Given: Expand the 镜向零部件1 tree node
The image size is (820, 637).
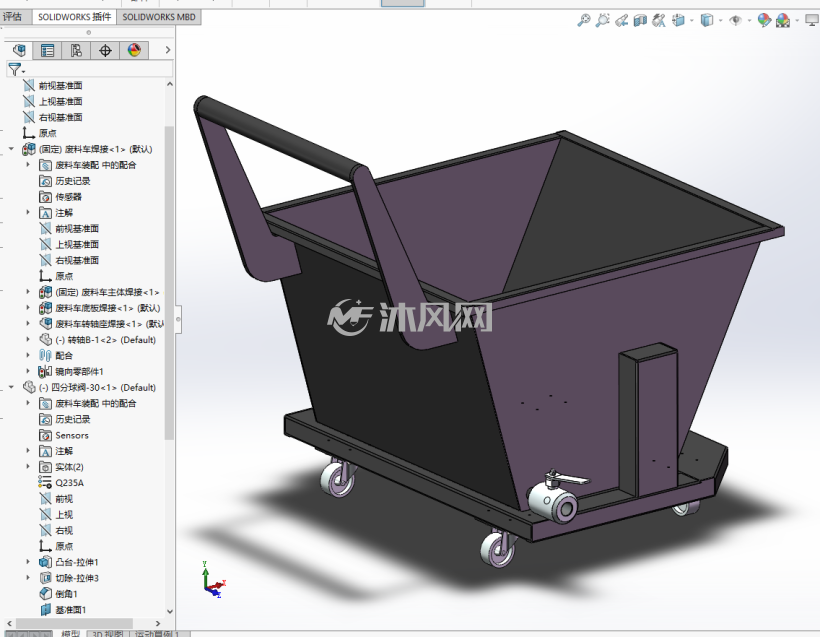Looking at the screenshot, I should click(x=28, y=371).
